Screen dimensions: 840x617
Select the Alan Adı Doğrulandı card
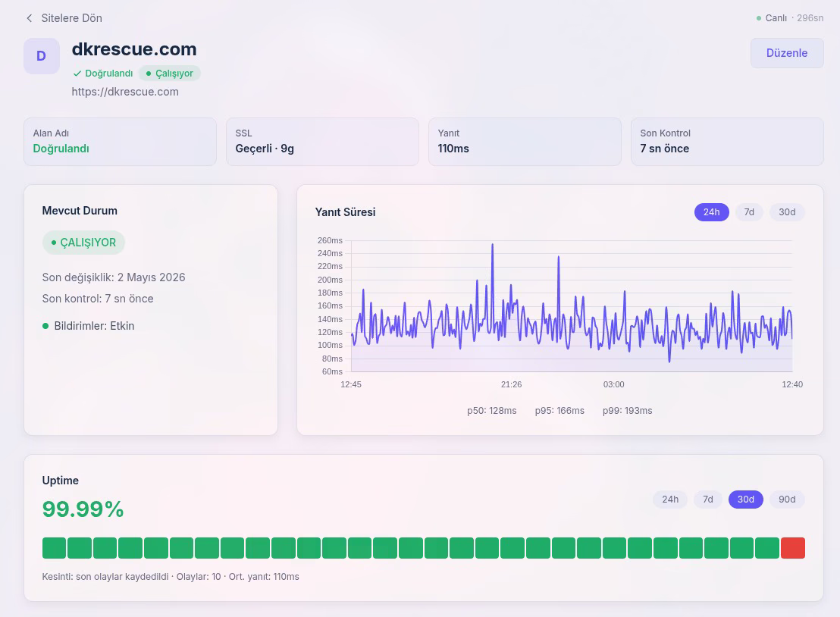[x=120, y=142]
